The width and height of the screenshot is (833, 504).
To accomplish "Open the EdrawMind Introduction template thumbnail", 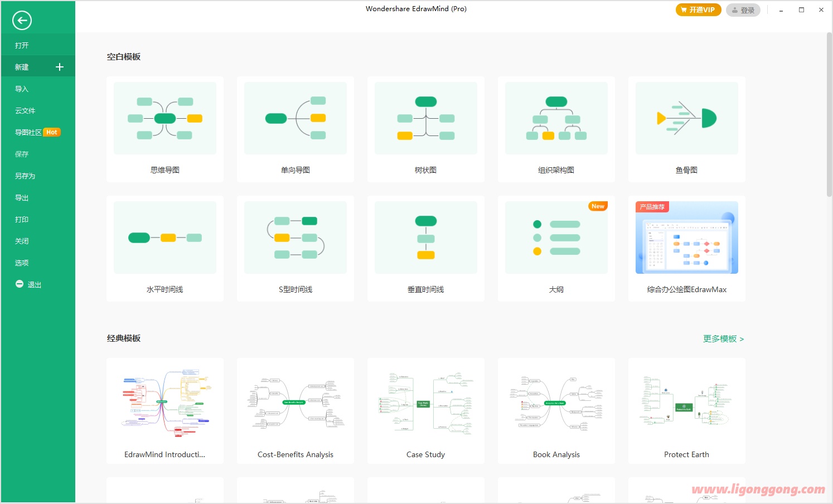I will pos(165,403).
